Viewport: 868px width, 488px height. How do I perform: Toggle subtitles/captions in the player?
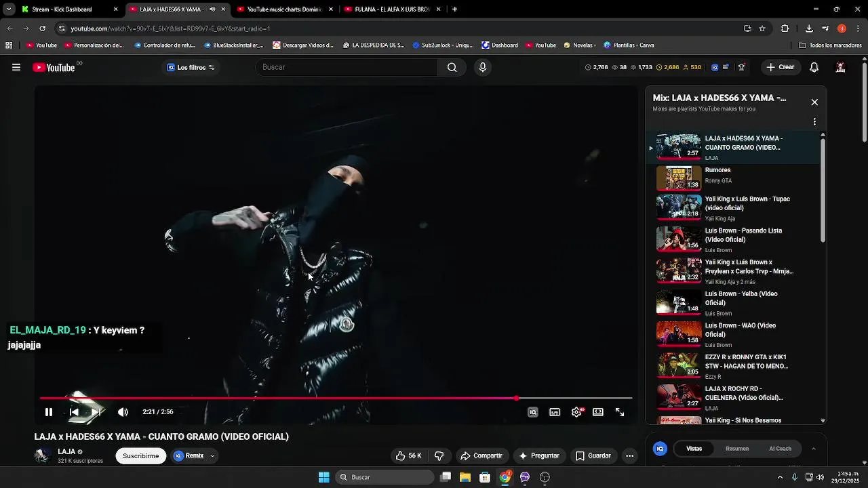555,412
